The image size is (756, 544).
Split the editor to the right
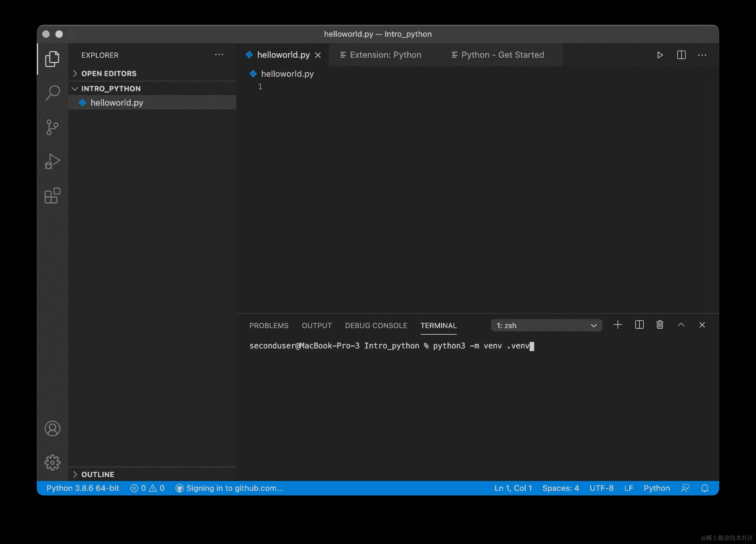[681, 55]
